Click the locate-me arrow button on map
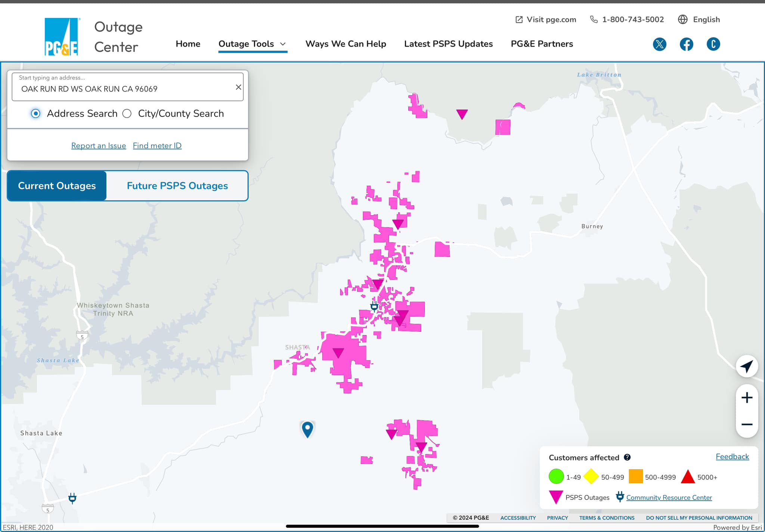This screenshot has height=532, width=765. 747,366
